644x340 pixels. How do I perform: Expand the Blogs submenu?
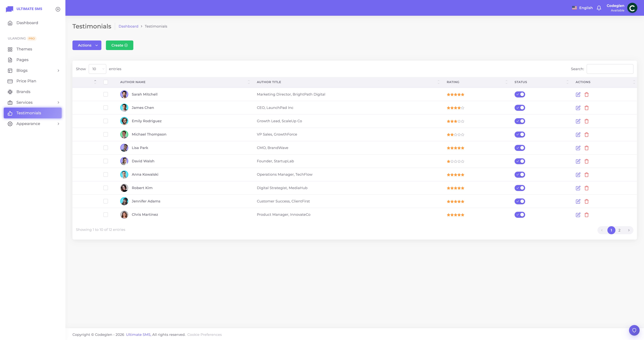pos(33,71)
